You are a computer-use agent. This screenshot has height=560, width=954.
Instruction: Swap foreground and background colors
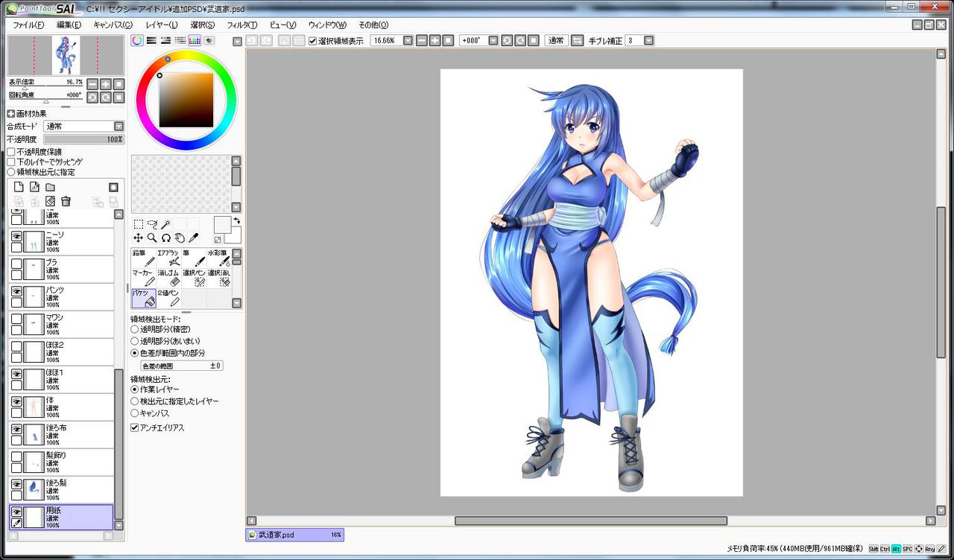pyautogui.click(x=236, y=220)
